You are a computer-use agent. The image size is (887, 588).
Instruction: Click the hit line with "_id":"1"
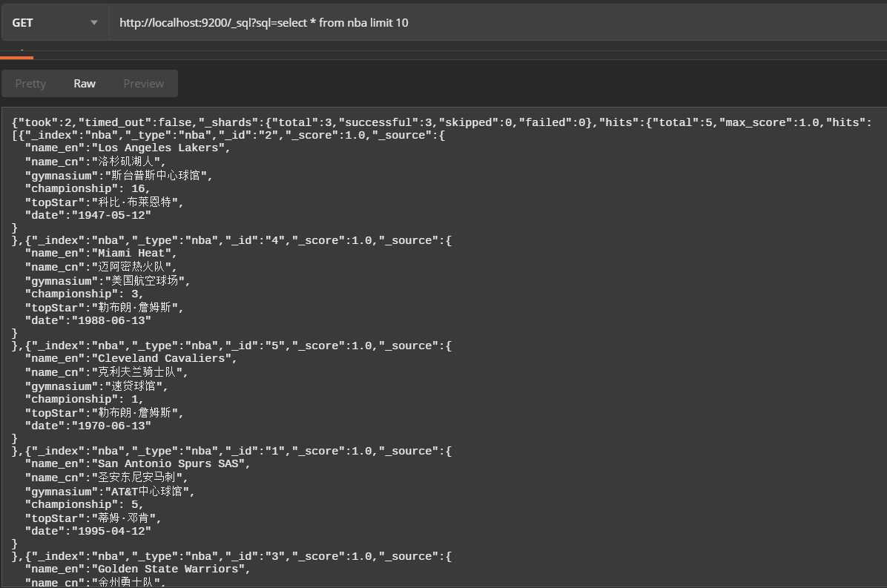(x=232, y=451)
